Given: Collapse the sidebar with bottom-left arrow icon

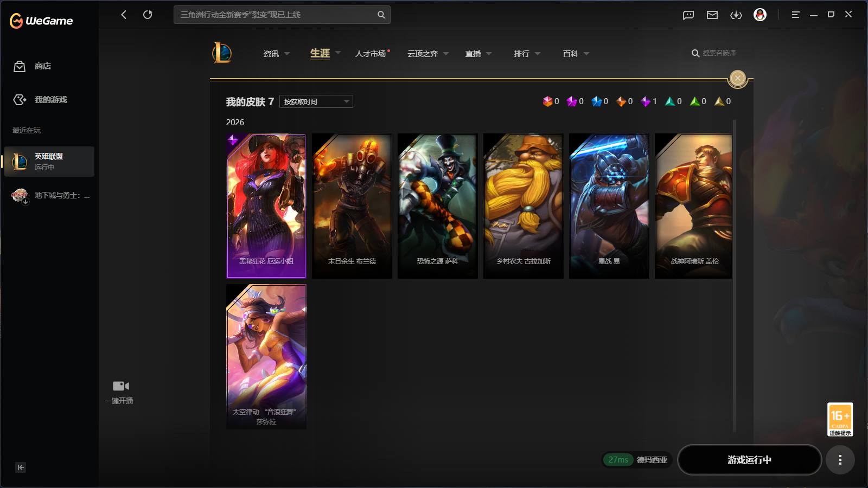Looking at the screenshot, I should coord(21,467).
